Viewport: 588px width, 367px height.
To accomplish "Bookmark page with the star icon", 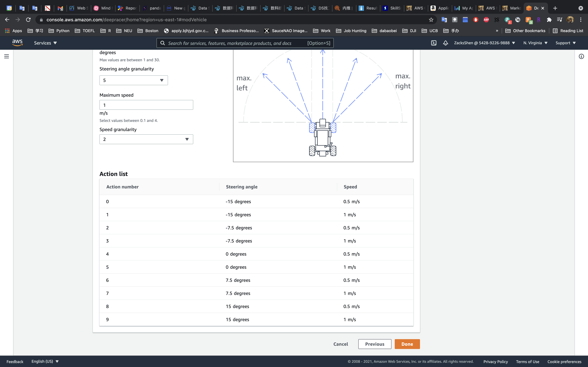I will pos(431,20).
